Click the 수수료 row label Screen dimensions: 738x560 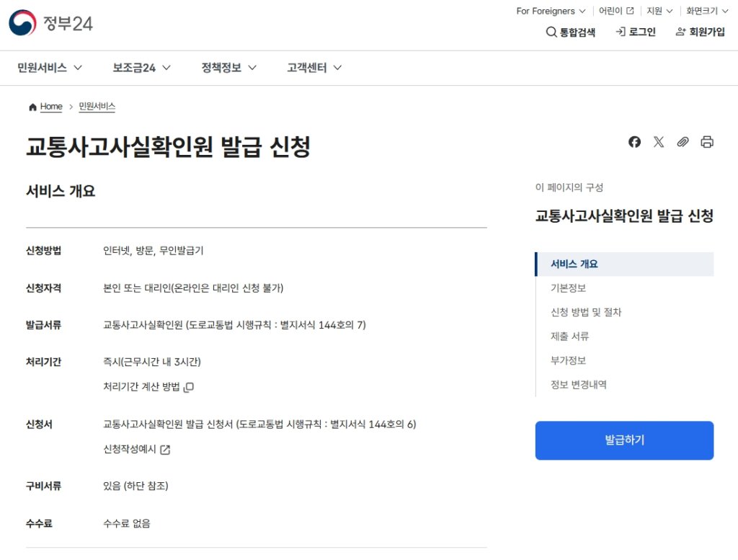39,523
